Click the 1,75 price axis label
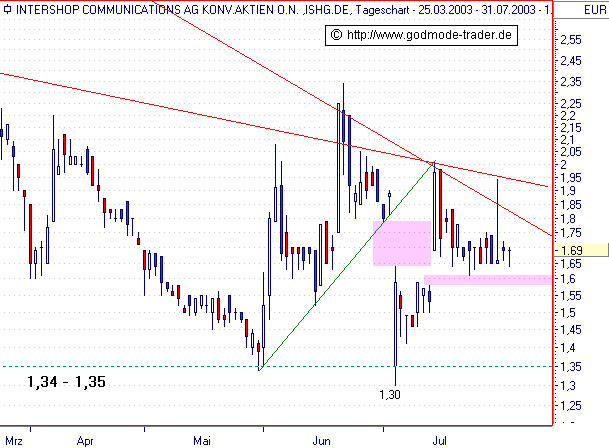 [x=571, y=233]
